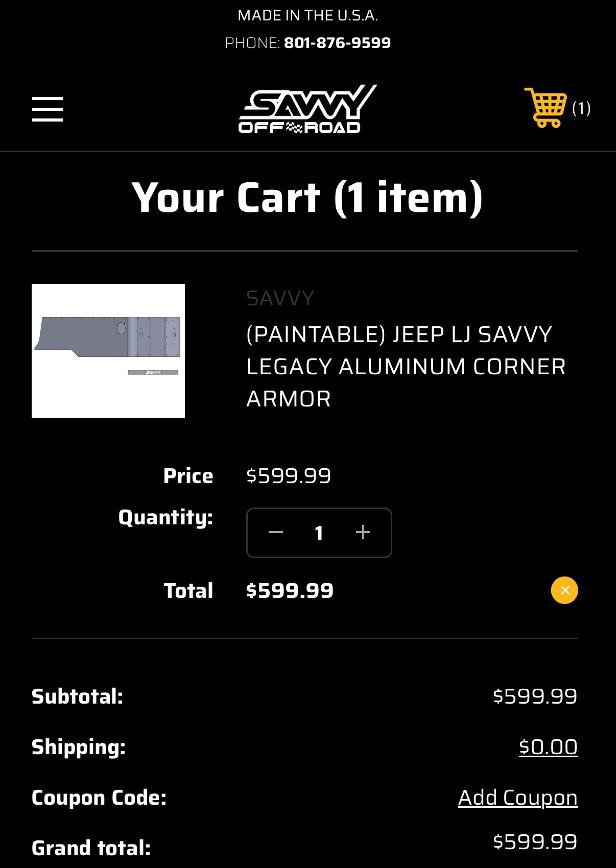Viewport: 616px width, 868px height.
Task: Click the cart item count (1)
Action: click(581, 108)
